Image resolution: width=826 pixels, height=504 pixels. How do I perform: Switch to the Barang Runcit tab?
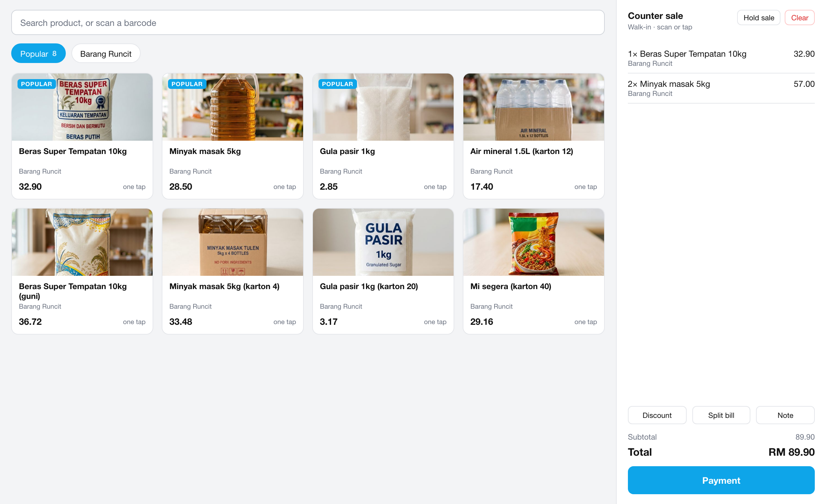(106, 54)
